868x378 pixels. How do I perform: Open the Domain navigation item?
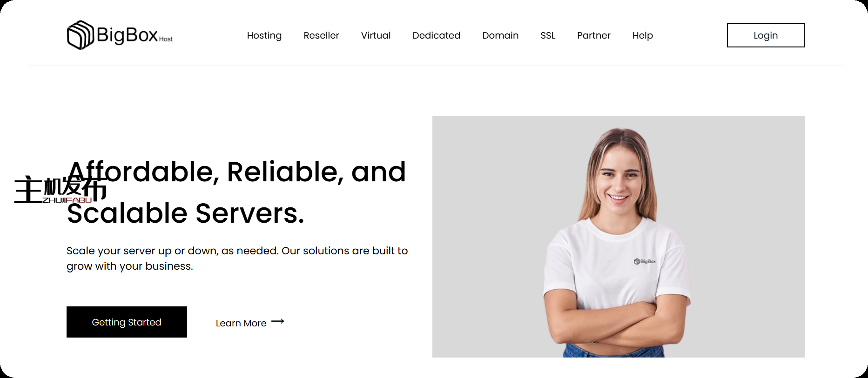point(500,35)
